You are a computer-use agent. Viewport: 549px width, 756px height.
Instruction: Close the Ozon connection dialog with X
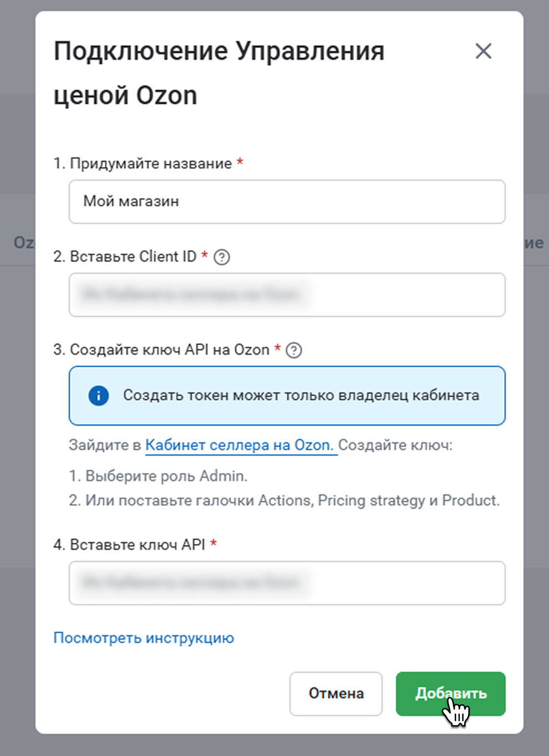[x=484, y=52]
